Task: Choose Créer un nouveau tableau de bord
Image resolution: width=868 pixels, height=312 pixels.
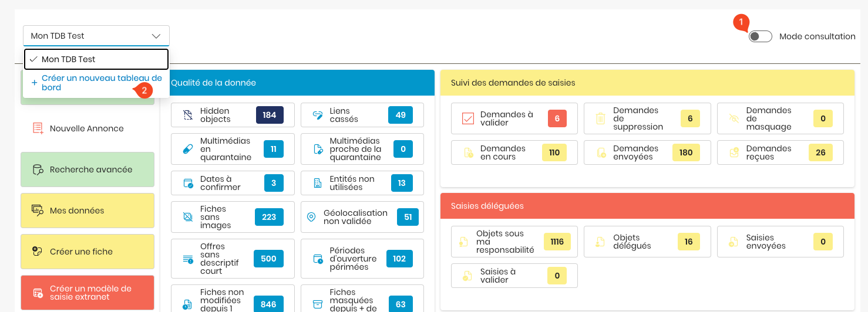Action: (96, 83)
